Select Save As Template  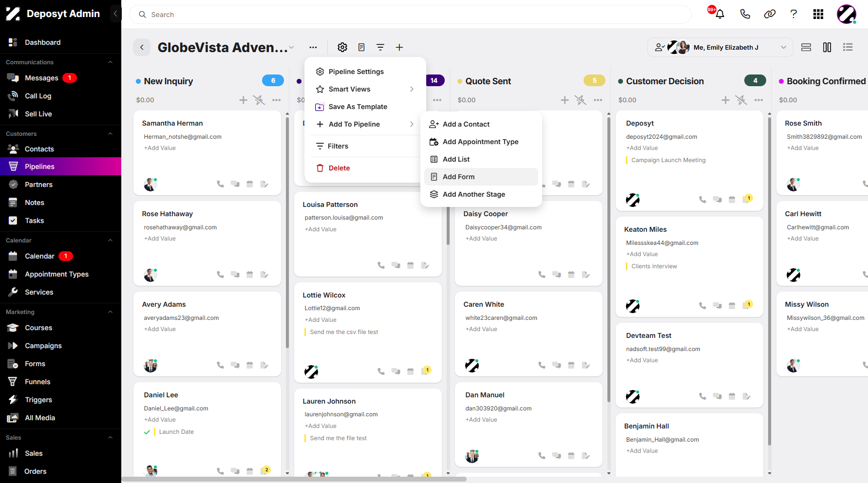pos(365,107)
